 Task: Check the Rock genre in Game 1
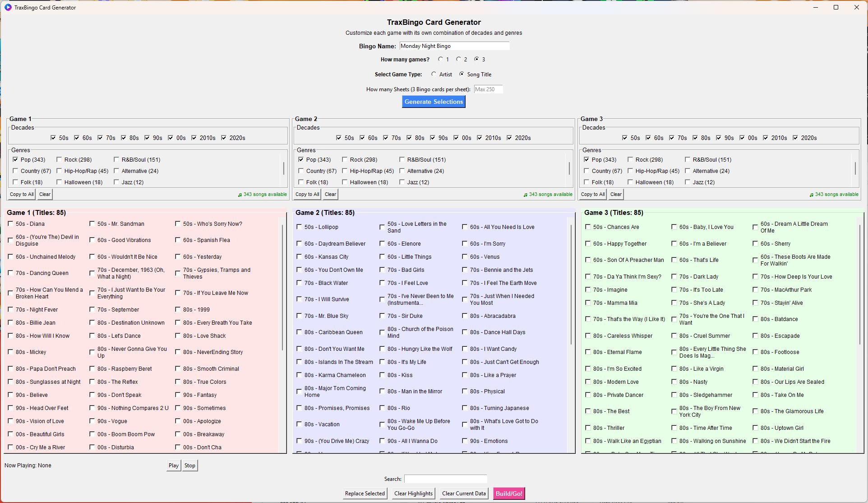(x=59, y=159)
